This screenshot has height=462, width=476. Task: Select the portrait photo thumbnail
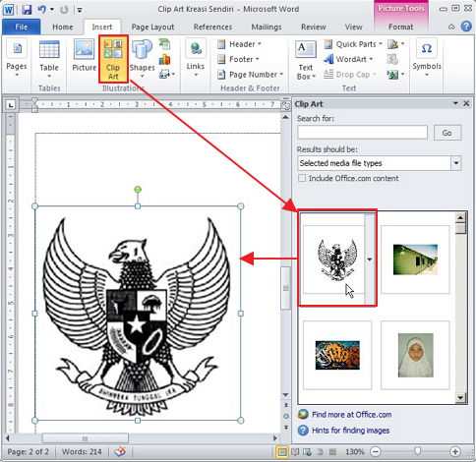click(415, 355)
